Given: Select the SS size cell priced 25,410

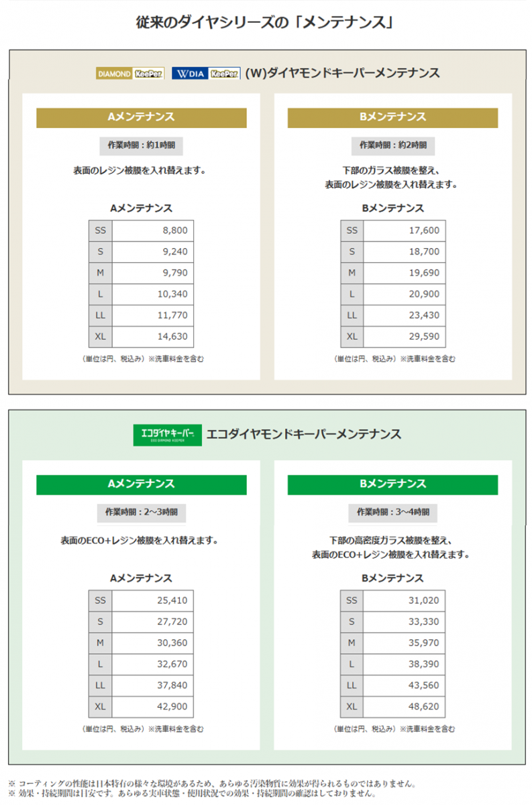Looking at the screenshot, I should pos(101,600).
